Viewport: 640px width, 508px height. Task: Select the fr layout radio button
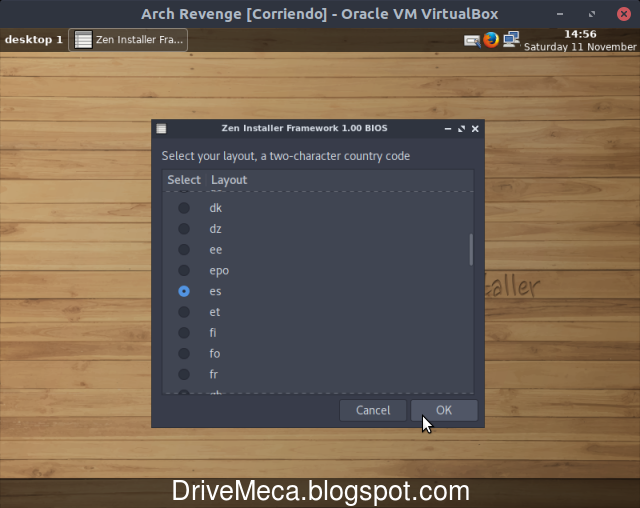point(184,375)
